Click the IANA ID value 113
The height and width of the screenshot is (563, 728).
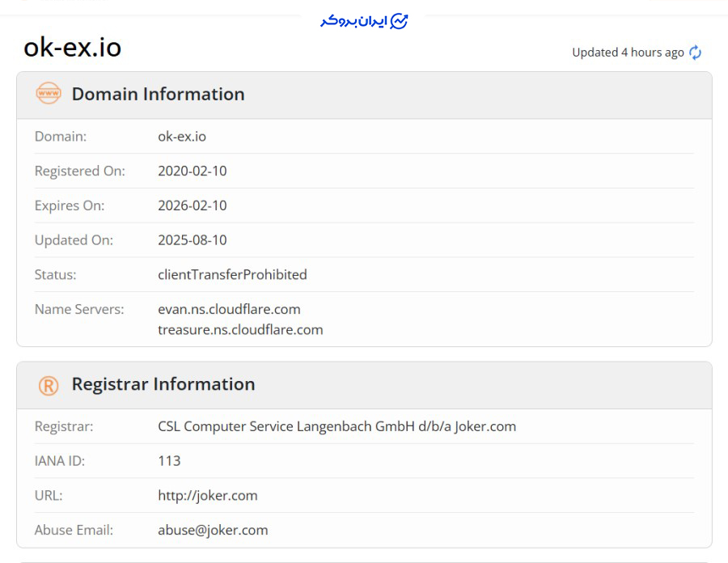click(x=169, y=461)
